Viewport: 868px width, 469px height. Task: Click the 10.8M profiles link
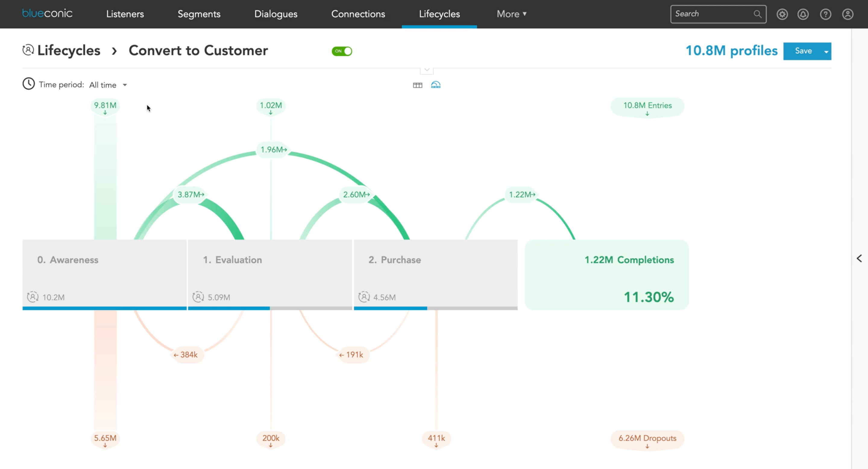(732, 51)
